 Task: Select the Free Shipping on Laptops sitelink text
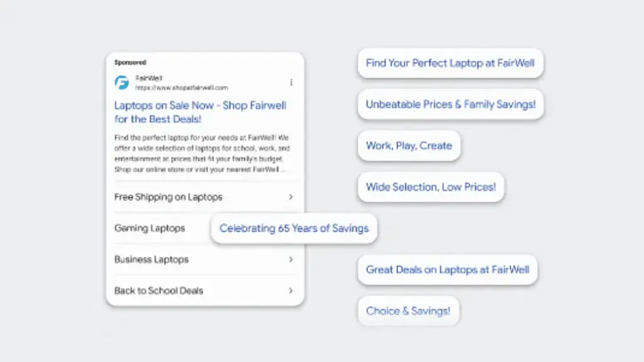click(x=169, y=197)
